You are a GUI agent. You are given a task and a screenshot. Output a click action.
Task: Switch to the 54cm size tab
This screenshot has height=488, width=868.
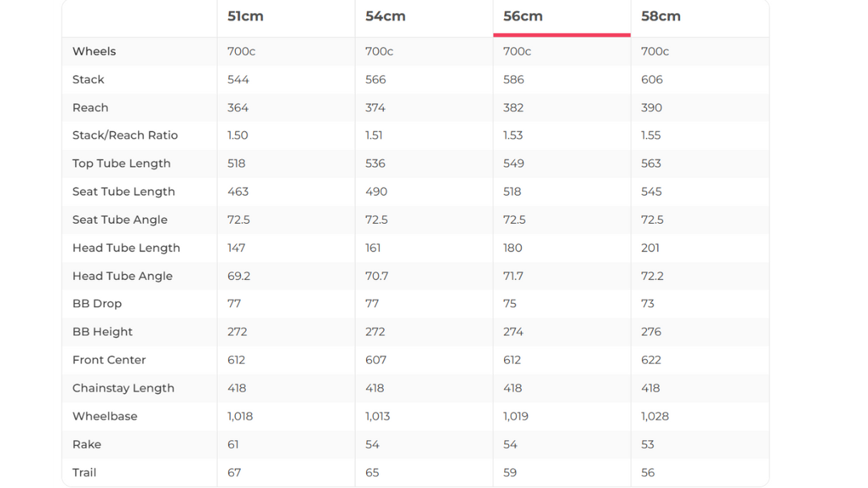pyautogui.click(x=385, y=16)
